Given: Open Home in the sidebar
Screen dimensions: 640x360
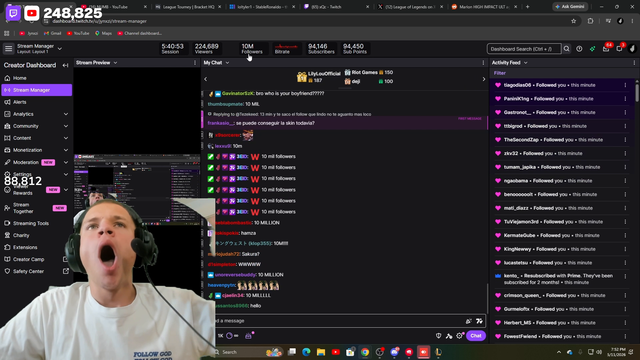Looking at the screenshot, I should coord(20,78).
